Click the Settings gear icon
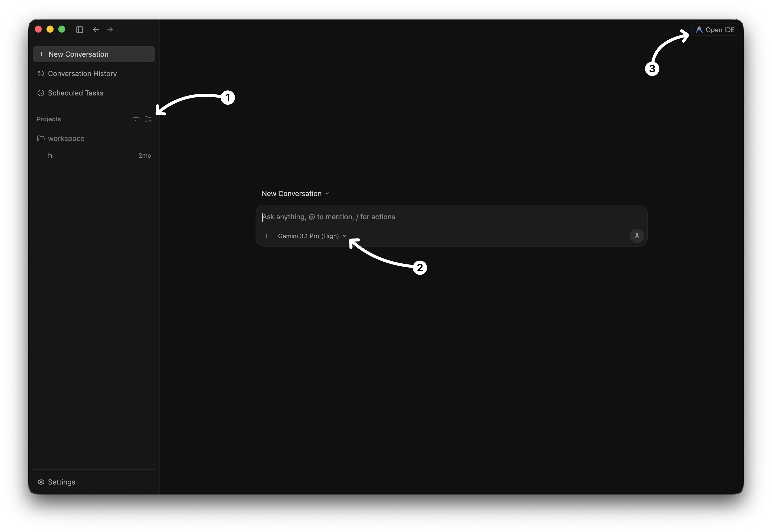The width and height of the screenshot is (772, 532). [41, 482]
